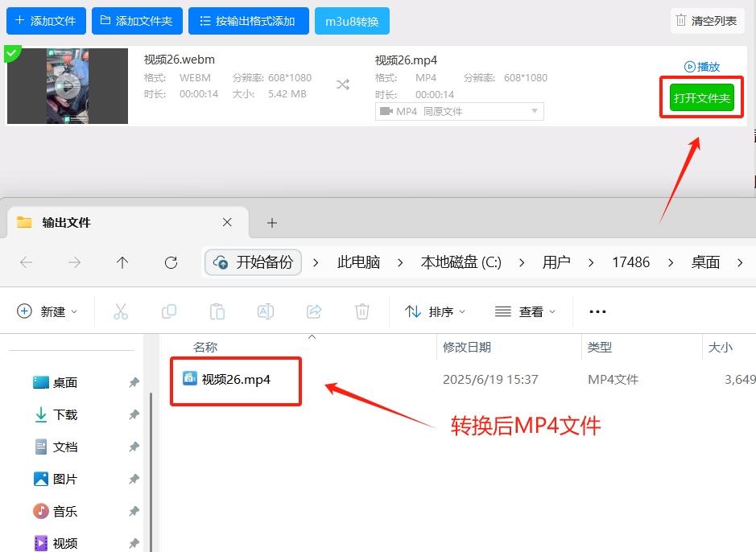The image size is (756, 552).
Task: Open the ... see more menu
Action: pyautogui.click(x=597, y=311)
